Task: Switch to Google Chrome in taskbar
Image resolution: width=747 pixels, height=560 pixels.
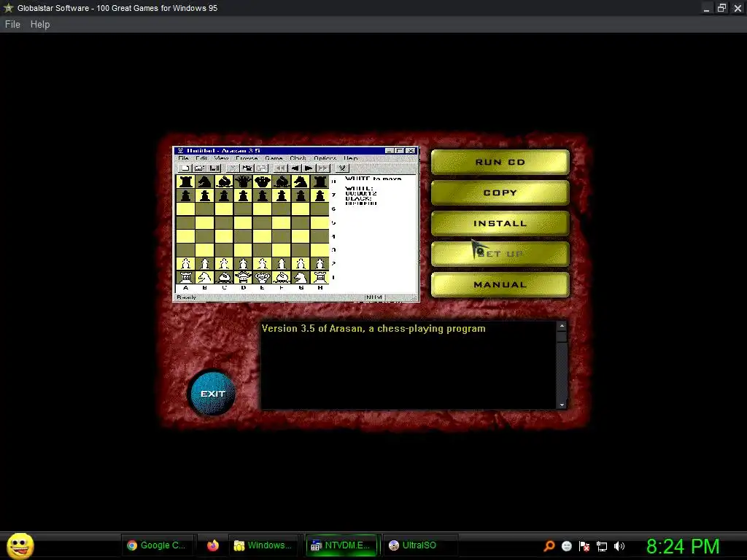Action: 157,545
